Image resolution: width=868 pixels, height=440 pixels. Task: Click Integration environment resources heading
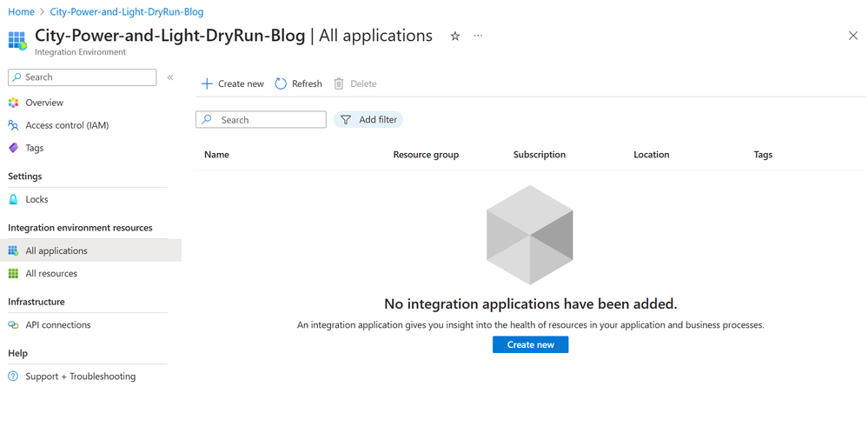[80, 228]
